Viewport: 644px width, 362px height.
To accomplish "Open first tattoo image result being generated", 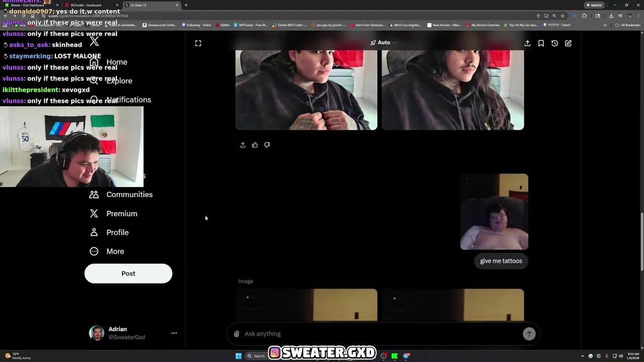I will coord(306,305).
